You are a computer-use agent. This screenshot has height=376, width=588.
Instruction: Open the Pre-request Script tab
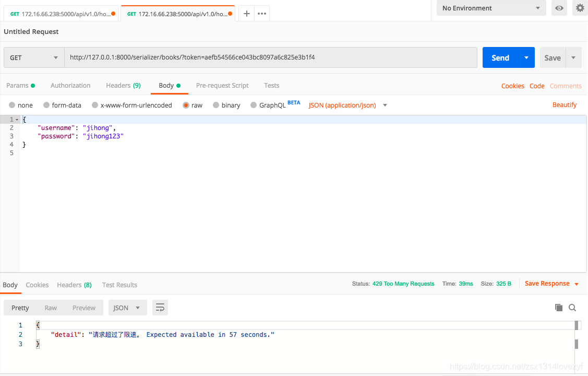click(222, 86)
